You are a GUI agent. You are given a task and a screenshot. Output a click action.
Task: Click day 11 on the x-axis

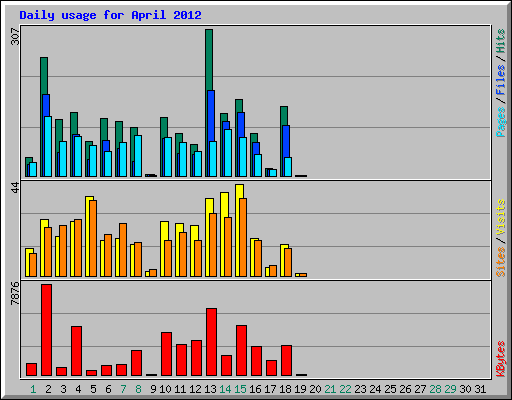(180, 389)
